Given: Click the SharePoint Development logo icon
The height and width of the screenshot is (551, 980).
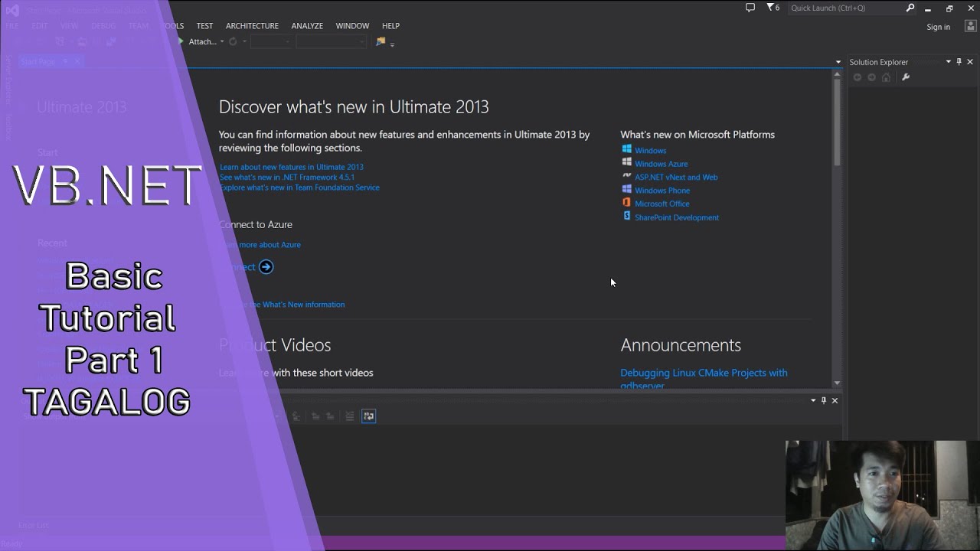Looking at the screenshot, I should point(626,217).
